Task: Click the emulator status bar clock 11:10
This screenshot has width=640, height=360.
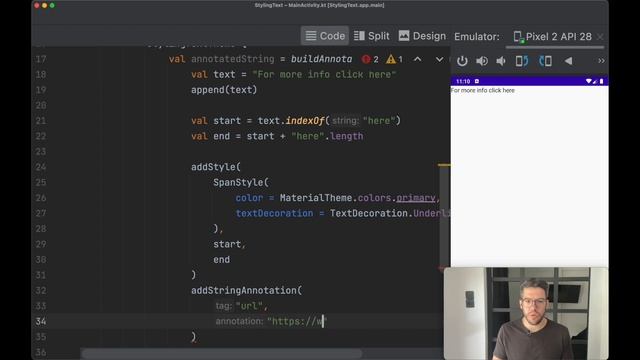Action: click(463, 81)
